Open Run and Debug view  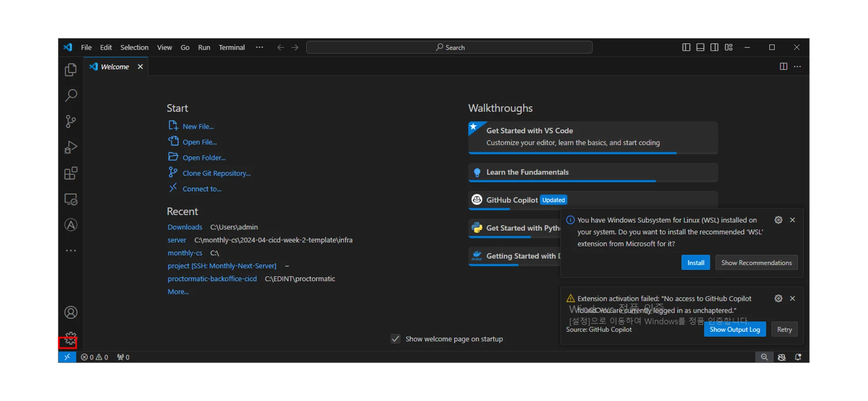pyautogui.click(x=71, y=148)
